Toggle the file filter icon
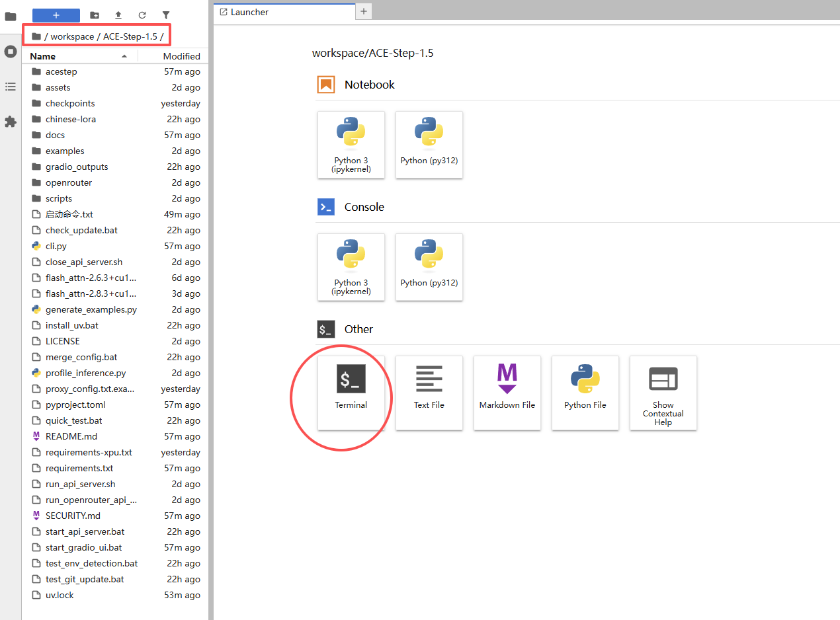This screenshot has height=620, width=840. coord(166,15)
